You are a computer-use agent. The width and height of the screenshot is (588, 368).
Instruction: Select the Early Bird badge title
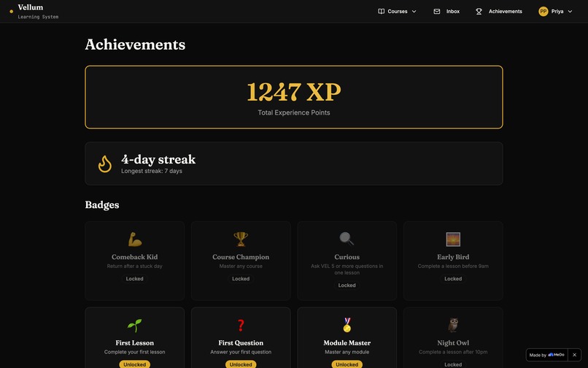(453, 257)
